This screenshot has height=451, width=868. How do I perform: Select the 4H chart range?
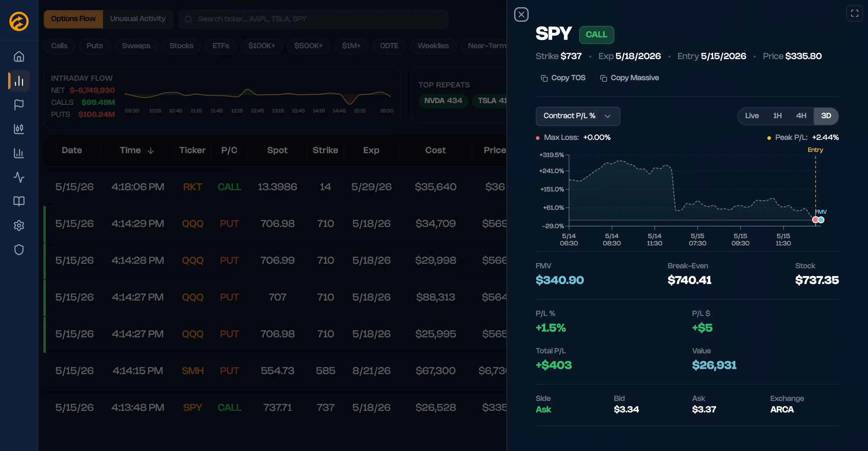[801, 116]
